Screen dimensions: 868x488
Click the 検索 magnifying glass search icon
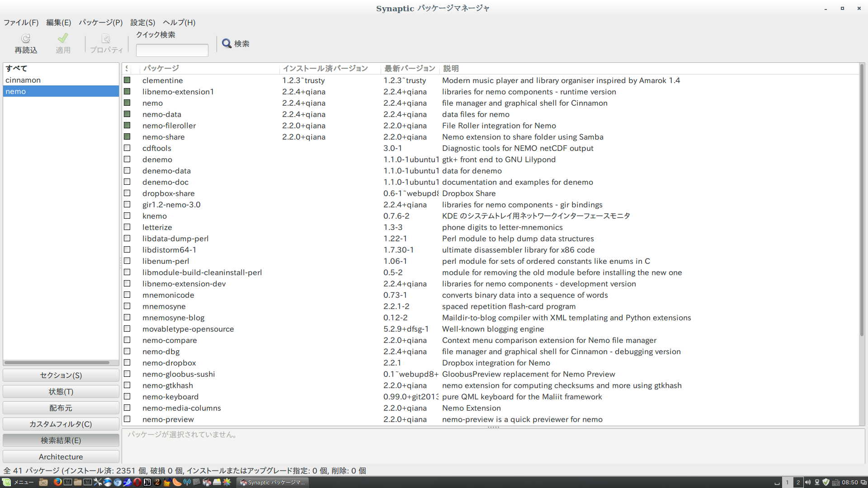226,43
